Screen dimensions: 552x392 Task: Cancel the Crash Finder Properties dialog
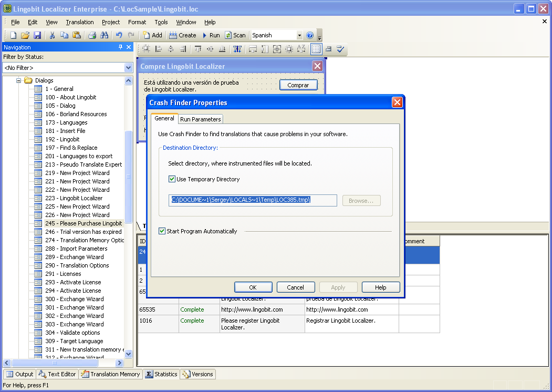[x=295, y=287]
